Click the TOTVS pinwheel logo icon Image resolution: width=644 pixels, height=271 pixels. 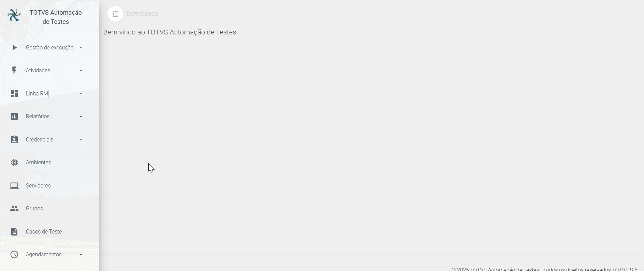pyautogui.click(x=14, y=15)
